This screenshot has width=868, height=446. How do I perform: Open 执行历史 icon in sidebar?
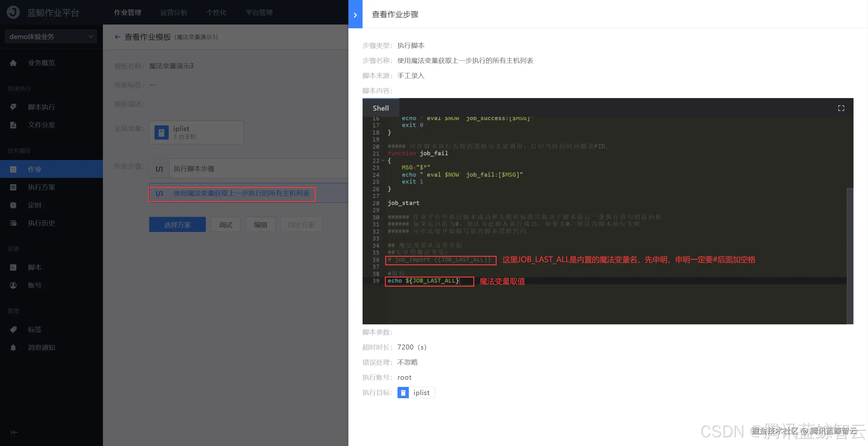pyautogui.click(x=13, y=223)
